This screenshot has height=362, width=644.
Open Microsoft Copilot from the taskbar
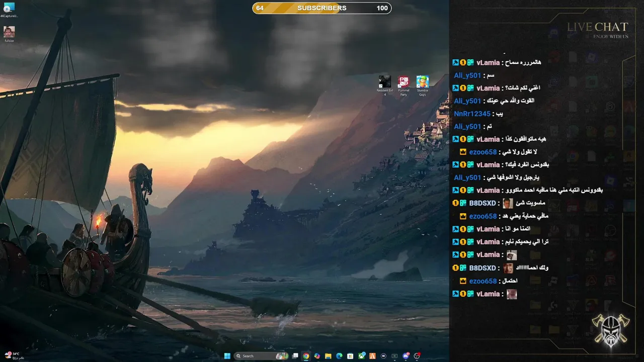317,356
